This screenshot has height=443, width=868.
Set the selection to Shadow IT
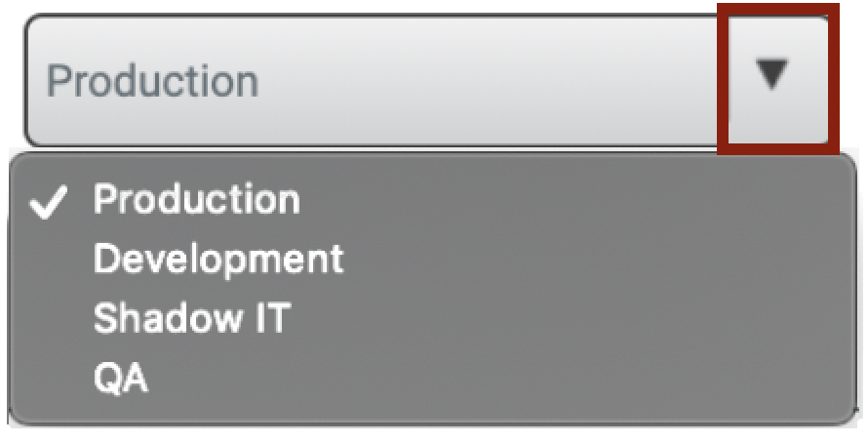coord(191,318)
